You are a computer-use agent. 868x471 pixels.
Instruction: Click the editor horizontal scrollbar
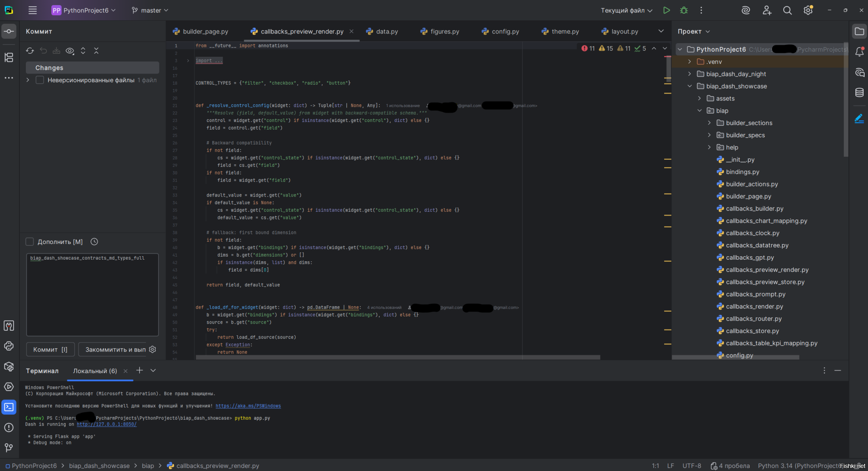pos(398,357)
